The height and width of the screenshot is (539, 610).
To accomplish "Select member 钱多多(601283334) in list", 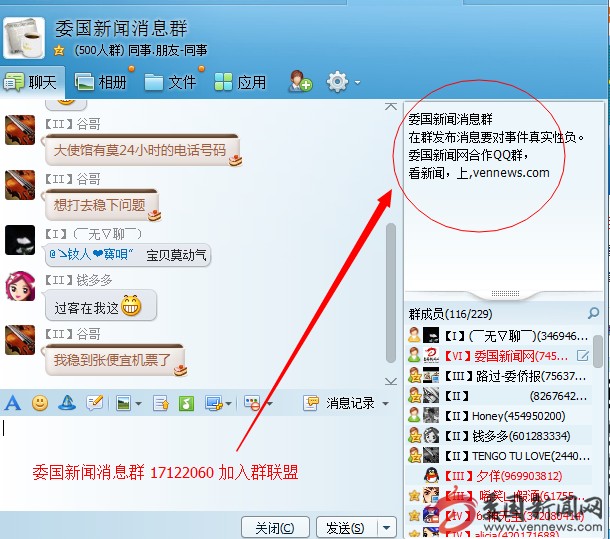I will click(x=499, y=436).
